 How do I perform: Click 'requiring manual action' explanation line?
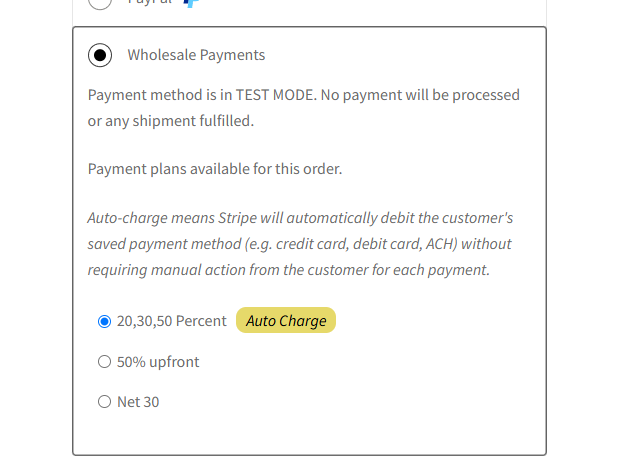tap(289, 270)
